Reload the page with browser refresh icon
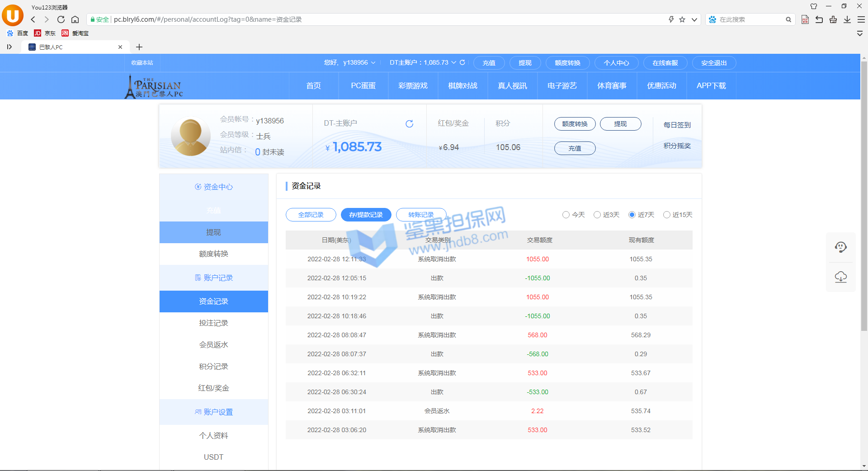The image size is (868, 471). (x=61, y=19)
